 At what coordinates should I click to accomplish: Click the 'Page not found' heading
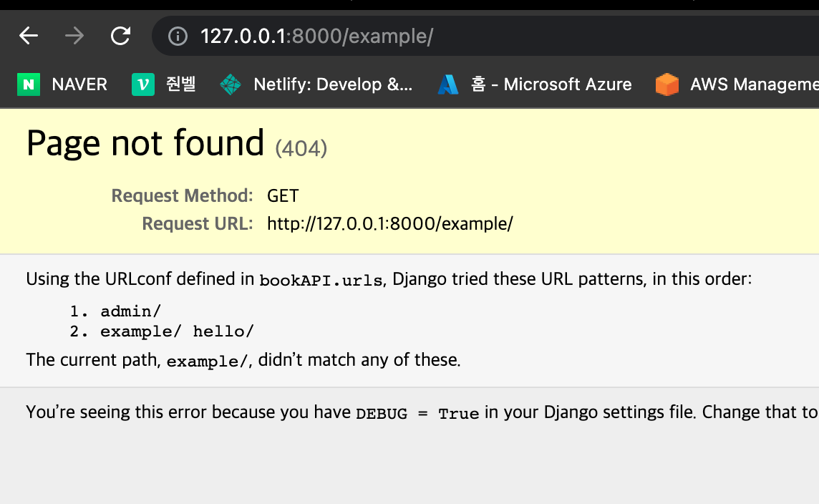point(145,143)
